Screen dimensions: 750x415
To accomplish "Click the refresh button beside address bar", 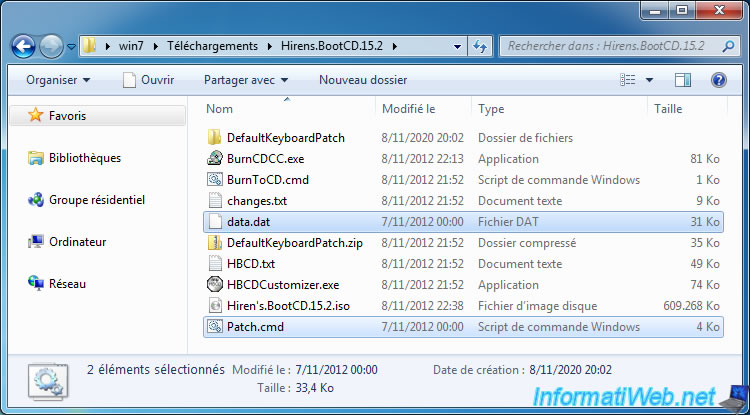I will coord(480,46).
